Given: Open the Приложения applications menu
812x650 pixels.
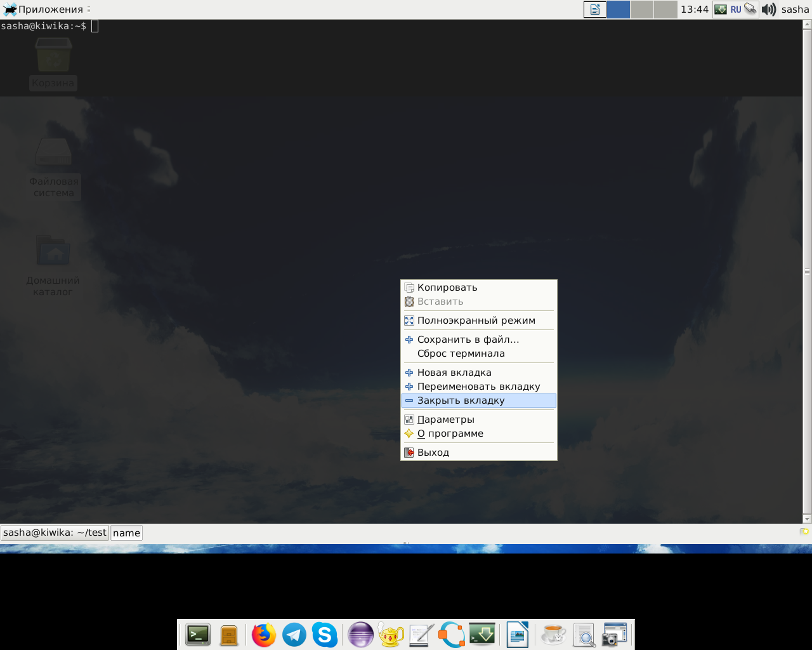Looking at the screenshot, I should [43, 10].
